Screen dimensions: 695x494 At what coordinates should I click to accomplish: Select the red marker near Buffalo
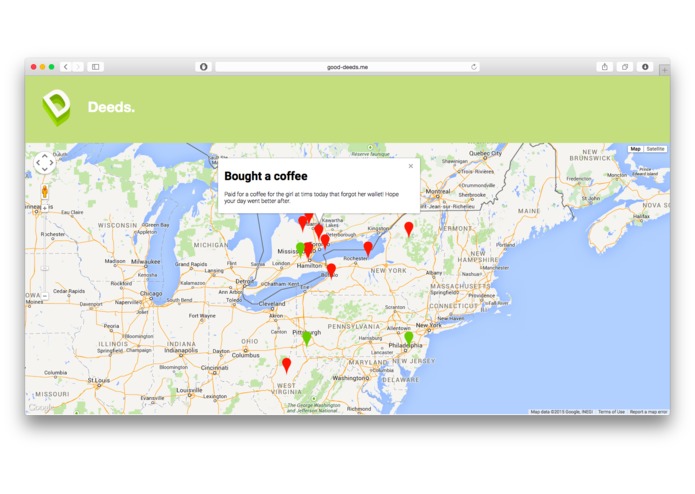click(331, 270)
